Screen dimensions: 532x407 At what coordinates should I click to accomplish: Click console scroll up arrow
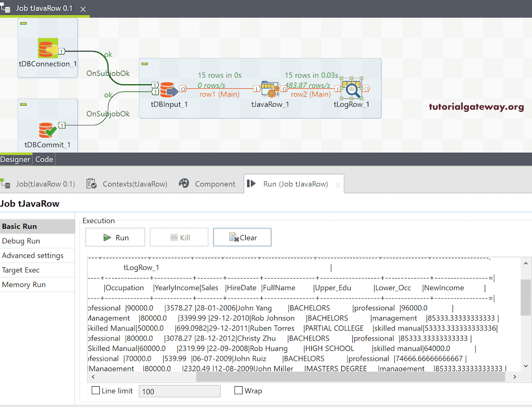526,264
